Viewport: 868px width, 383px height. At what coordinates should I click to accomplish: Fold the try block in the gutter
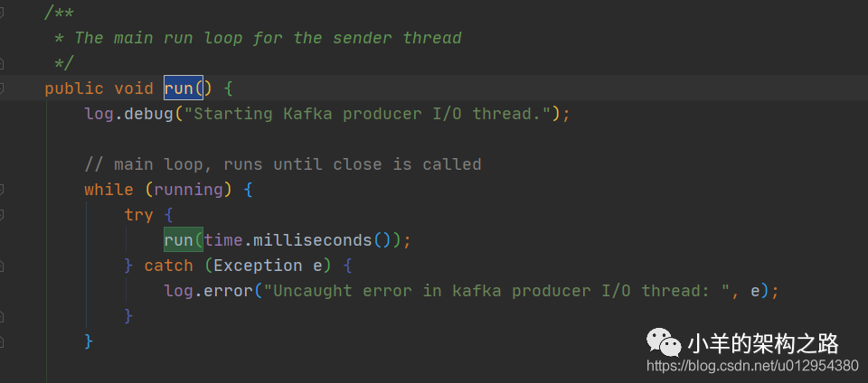pos(2,215)
